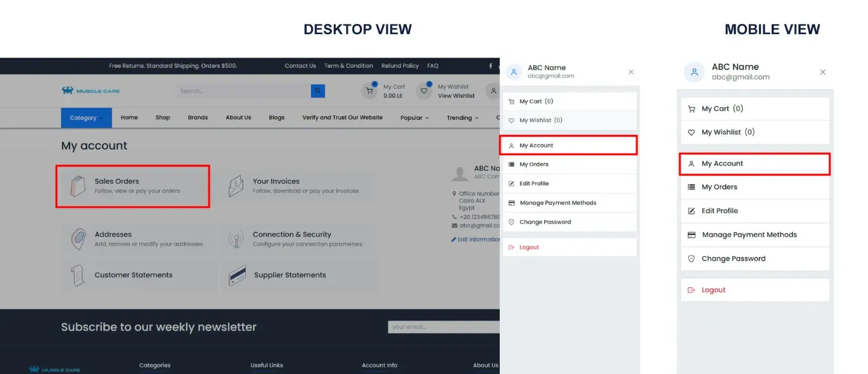Select the Addresses location pin tile
868x374 pixels.
(137, 239)
